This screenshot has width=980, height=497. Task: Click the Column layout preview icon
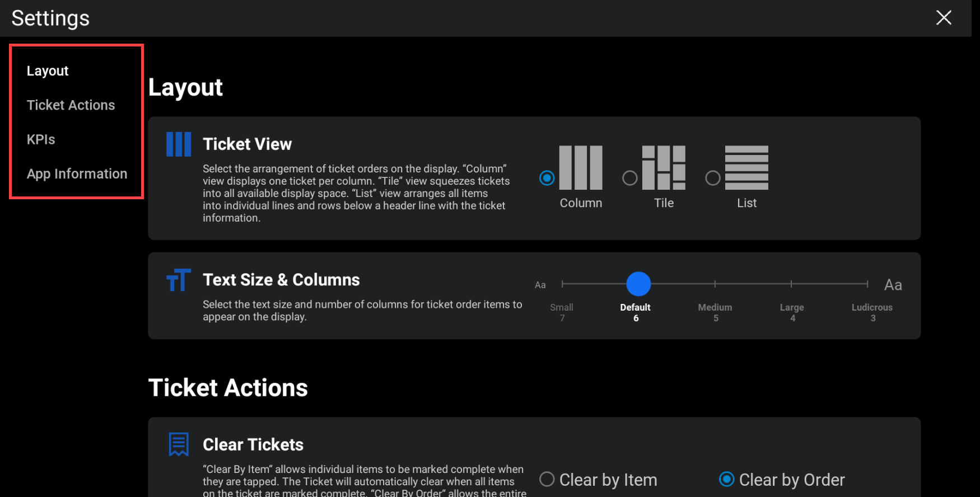tap(581, 167)
